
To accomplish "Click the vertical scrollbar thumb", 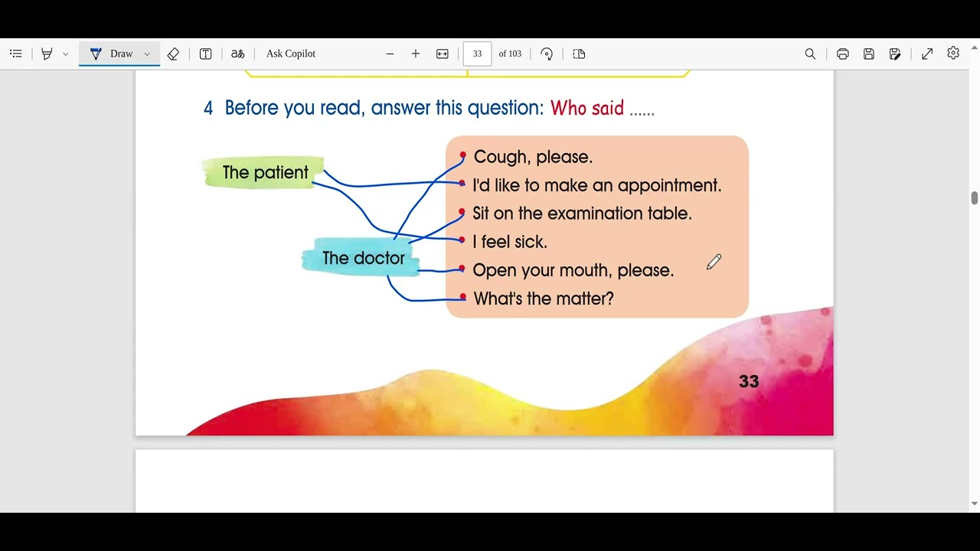I will [974, 198].
